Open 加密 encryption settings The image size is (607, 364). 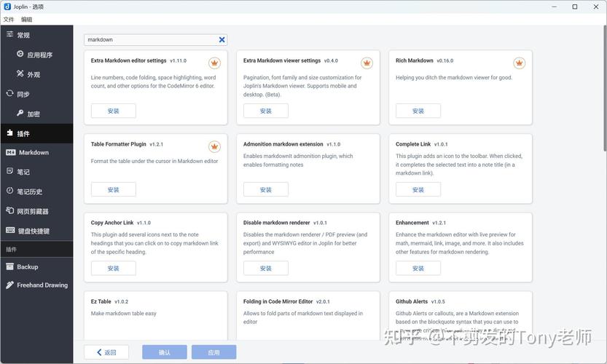point(36,114)
